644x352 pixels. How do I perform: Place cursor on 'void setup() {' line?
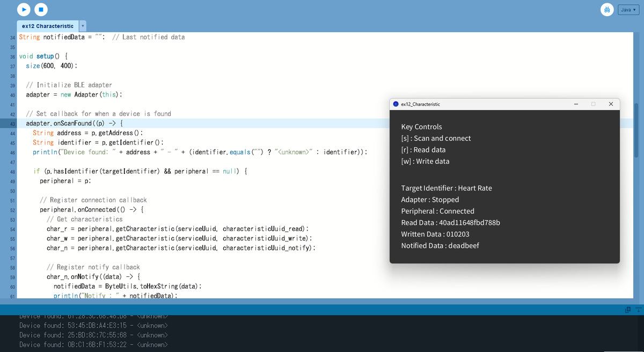coord(43,56)
